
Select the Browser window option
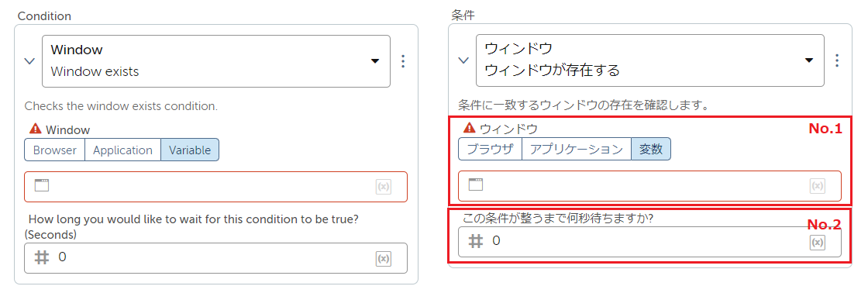click(x=54, y=150)
